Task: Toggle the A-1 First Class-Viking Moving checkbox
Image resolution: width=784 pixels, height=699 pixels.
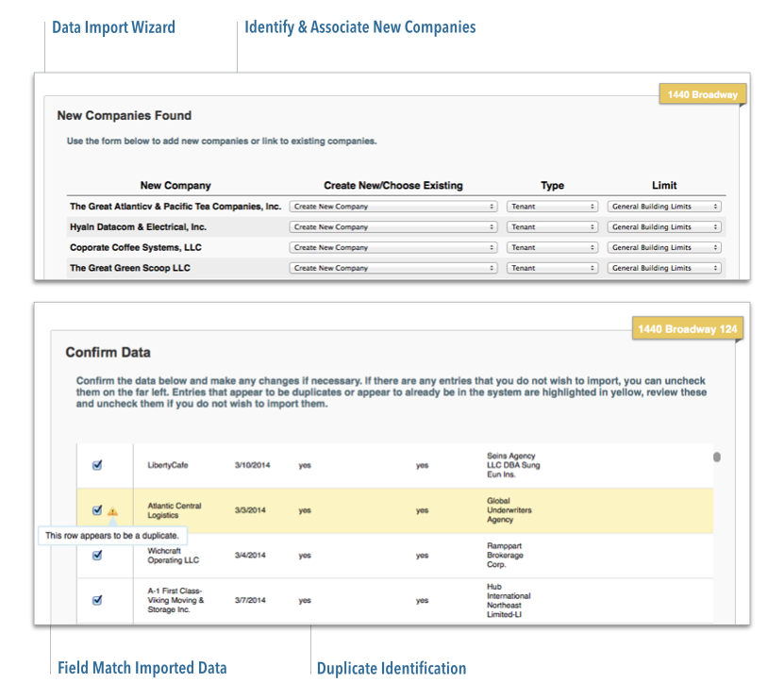Action: (97, 600)
